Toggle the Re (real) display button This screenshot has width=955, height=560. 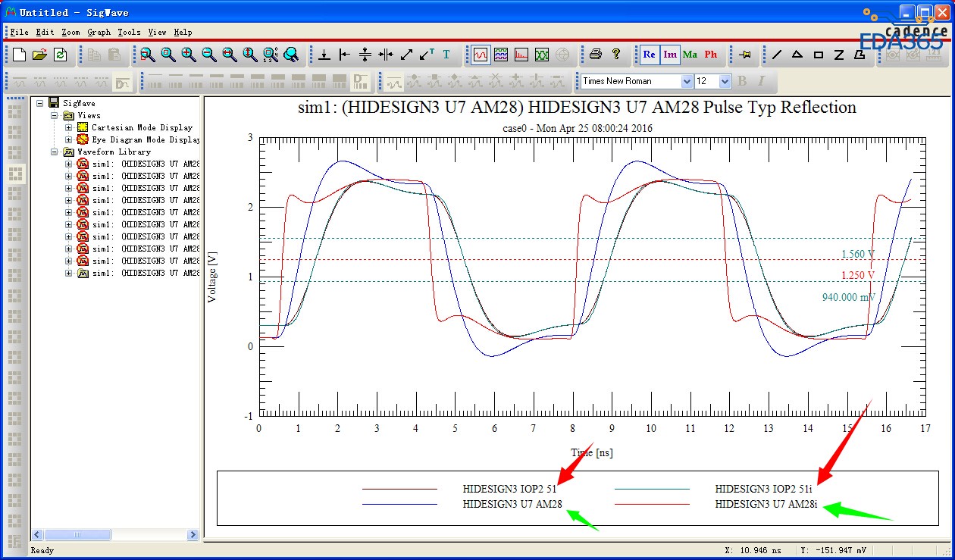click(650, 55)
